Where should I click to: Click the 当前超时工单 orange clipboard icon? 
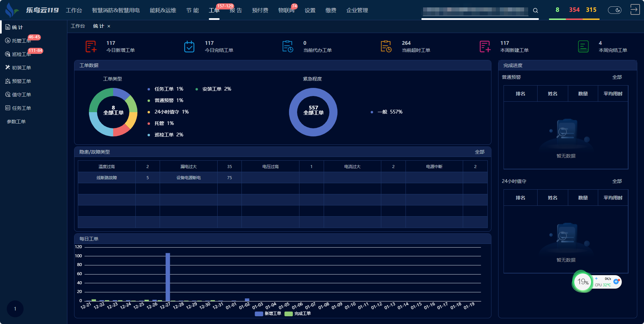pos(386,46)
